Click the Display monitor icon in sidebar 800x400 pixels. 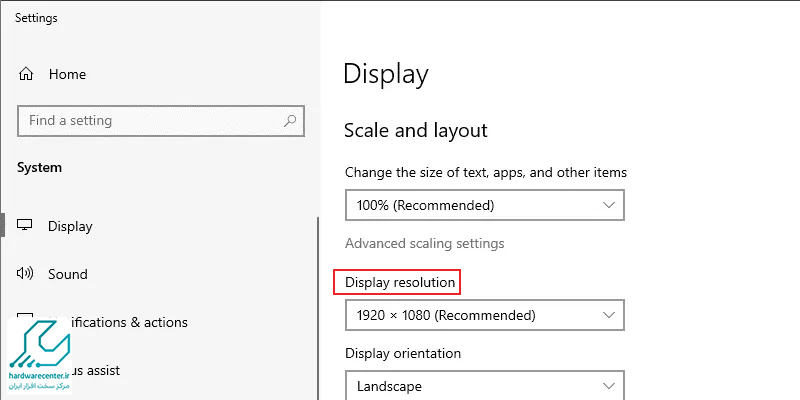(26, 226)
